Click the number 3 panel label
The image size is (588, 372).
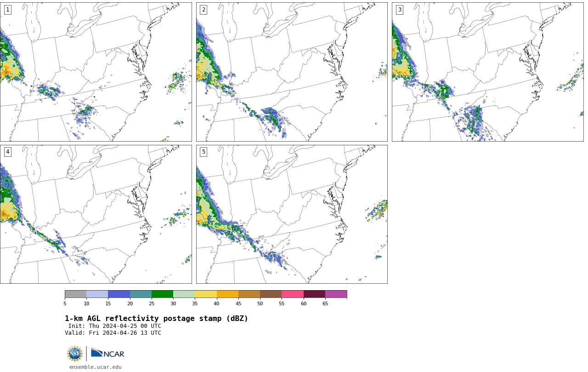(x=399, y=10)
